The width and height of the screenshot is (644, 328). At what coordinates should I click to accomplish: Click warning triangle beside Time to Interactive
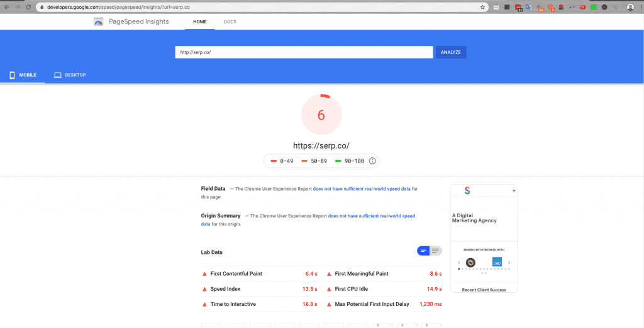click(x=204, y=304)
